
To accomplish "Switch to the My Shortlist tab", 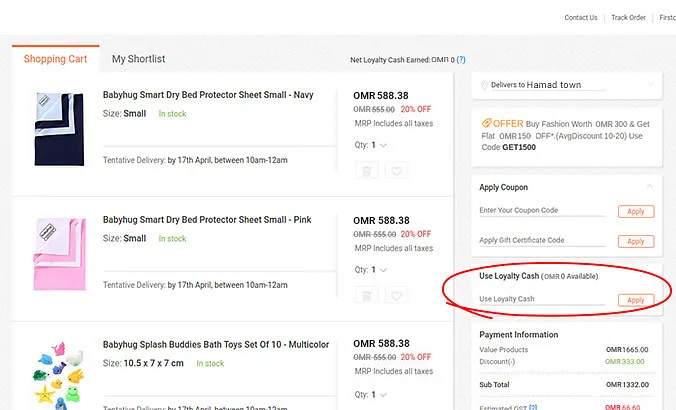I will [x=138, y=59].
